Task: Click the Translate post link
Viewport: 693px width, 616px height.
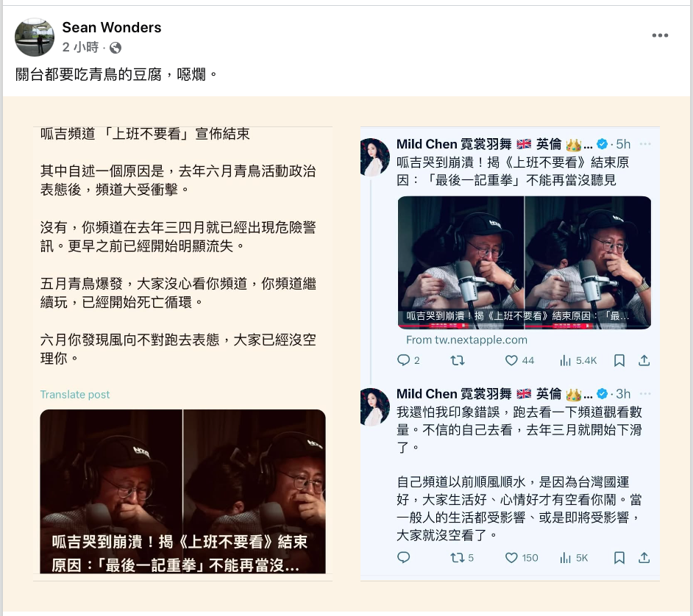Action: click(75, 394)
